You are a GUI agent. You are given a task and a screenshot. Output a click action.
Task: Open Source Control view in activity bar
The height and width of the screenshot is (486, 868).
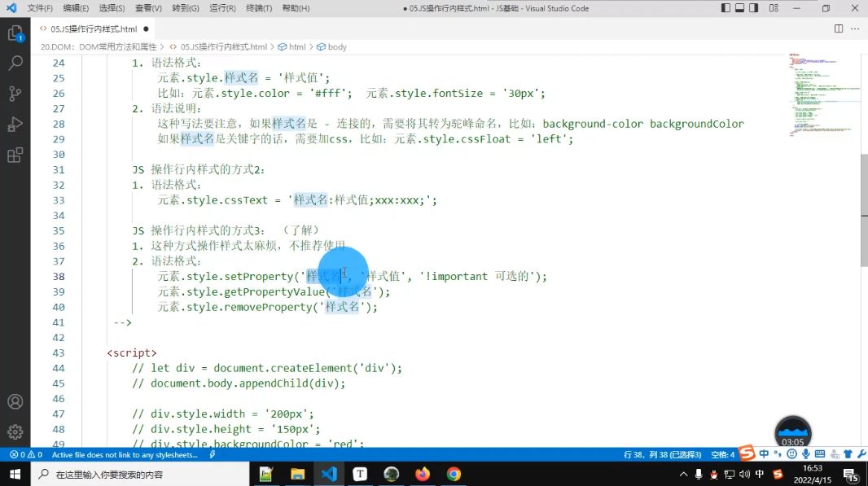(x=15, y=94)
